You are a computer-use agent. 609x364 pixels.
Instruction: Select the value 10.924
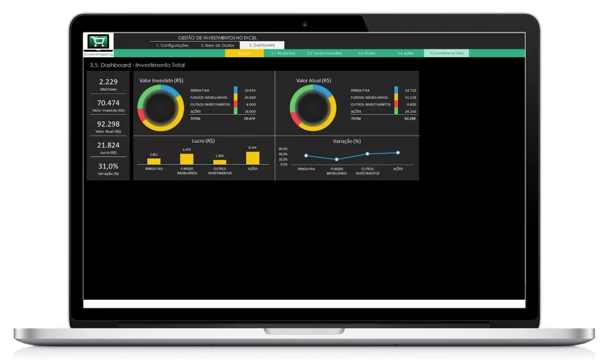tap(250, 90)
